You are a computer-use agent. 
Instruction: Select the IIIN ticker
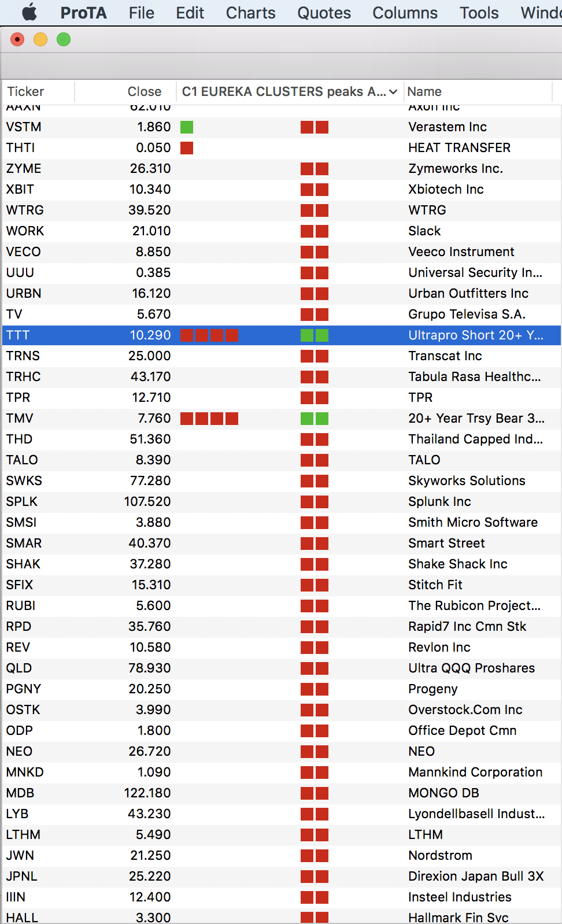pyautogui.click(x=16, y=897)
